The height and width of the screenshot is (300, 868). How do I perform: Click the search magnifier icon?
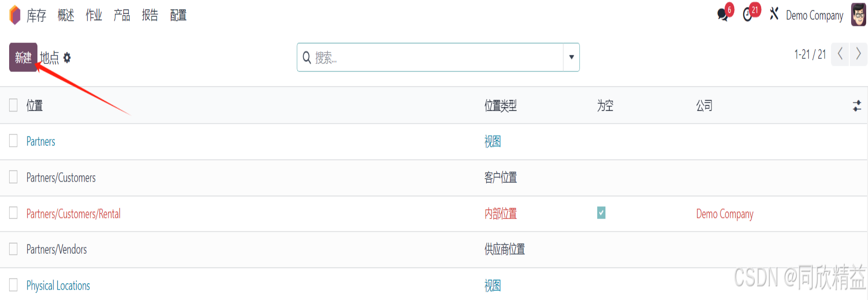[x=307, y=58]
